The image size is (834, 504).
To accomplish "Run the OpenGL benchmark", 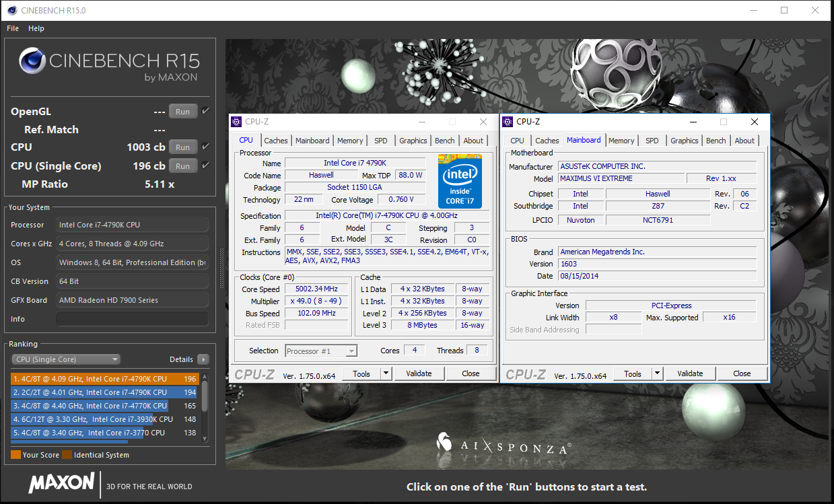I will point(183,112).
